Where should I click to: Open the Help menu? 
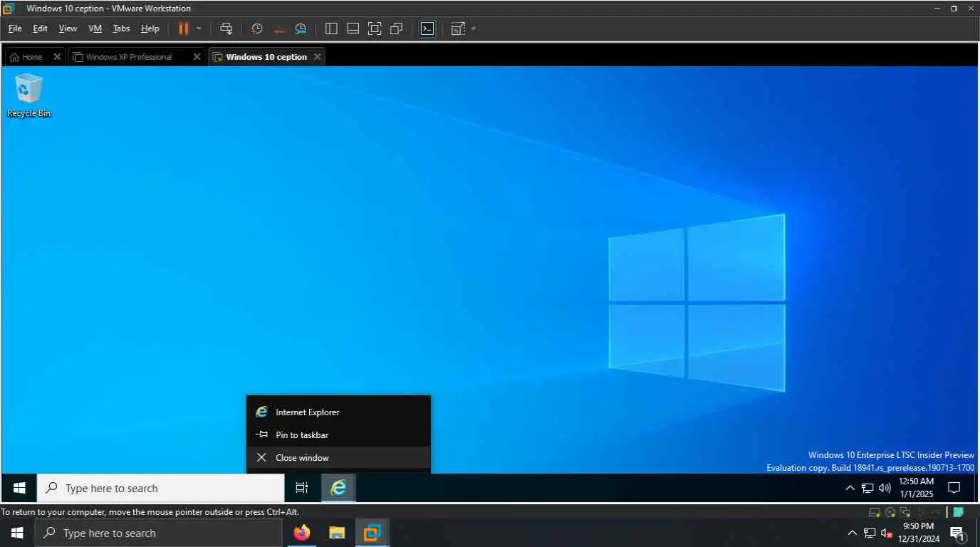tap(150, 28)
